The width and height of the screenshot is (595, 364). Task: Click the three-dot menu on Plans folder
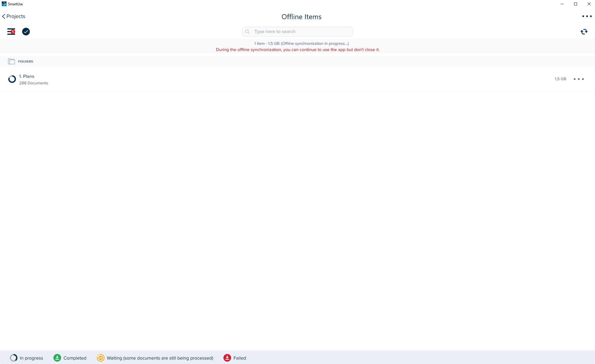(x=579, y=79)
